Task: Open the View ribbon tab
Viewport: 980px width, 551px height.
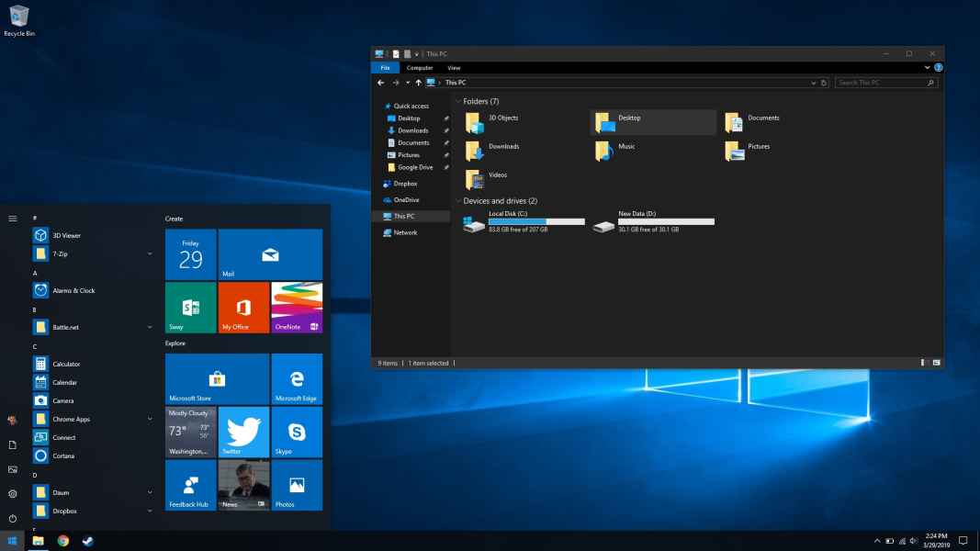Action: [454, 68]
